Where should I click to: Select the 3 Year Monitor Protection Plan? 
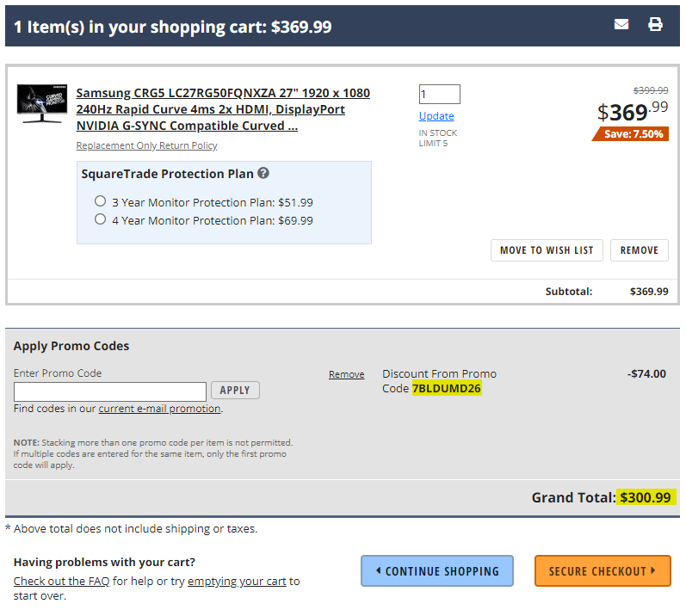tap(100, 201)
